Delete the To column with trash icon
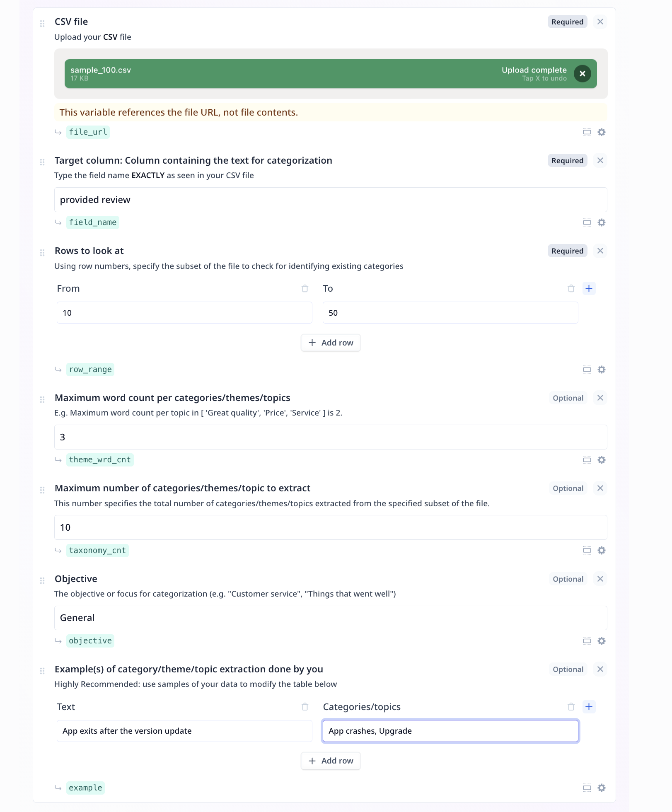 tap(571, 288)
